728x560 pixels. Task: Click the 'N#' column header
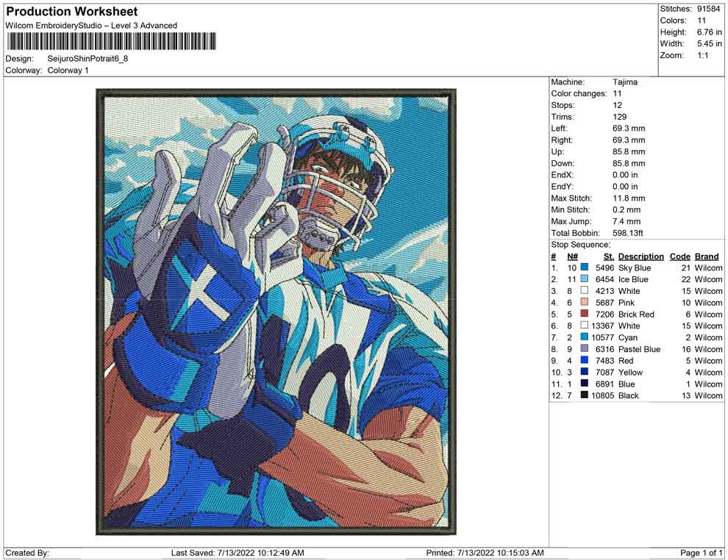572,256
